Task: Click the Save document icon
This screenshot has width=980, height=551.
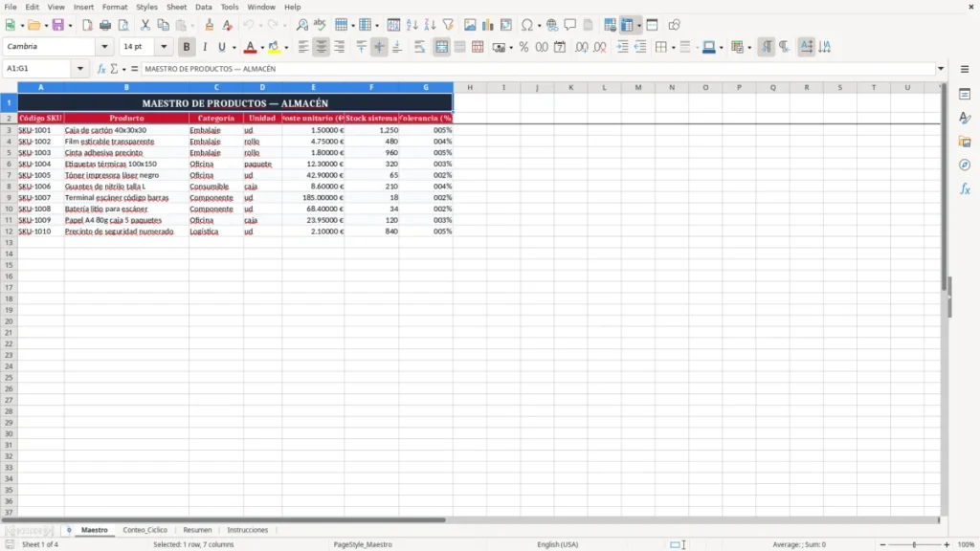Action: pos(58,25)
